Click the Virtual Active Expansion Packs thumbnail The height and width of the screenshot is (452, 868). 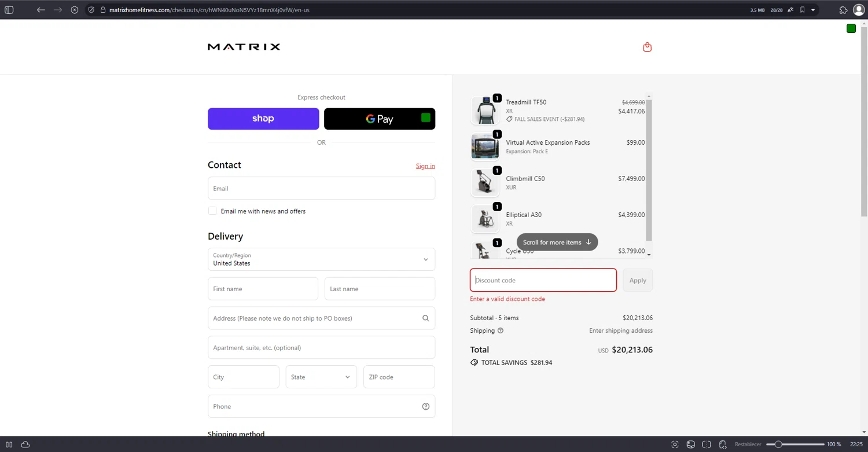point(484,146)
